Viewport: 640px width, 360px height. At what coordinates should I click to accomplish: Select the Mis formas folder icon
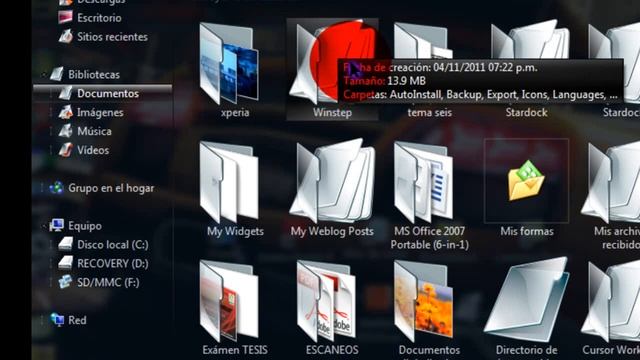tap(526, 180)
